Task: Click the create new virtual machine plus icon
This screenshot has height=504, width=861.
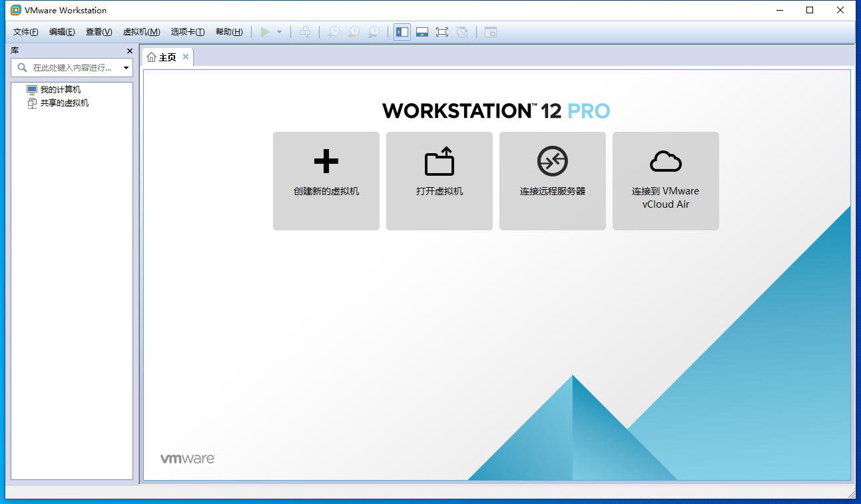Action: point(326,161)
